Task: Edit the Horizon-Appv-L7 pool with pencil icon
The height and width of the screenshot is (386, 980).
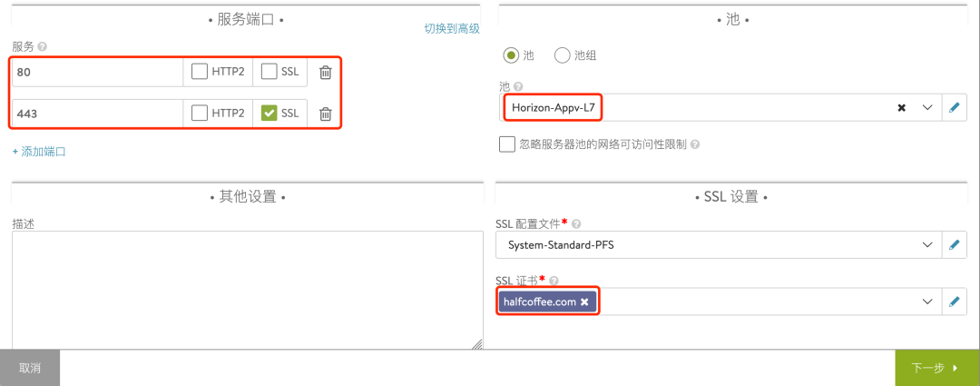Action: (954, 107)
